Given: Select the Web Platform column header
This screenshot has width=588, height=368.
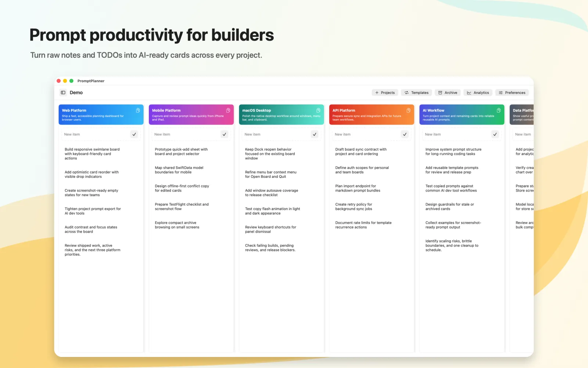Looking at the screenshot, I should tap(101, 114).
